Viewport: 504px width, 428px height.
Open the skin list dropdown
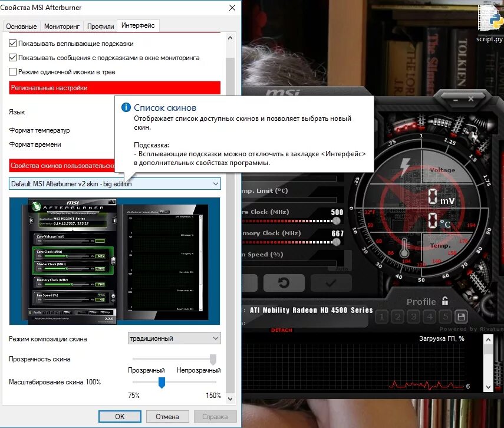tap(115, 184)
